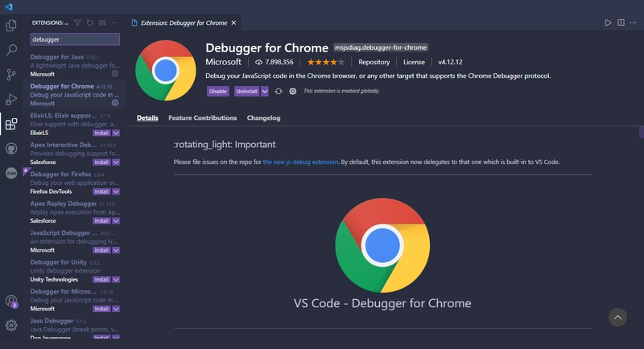644x349 pixels.
Task: Click manage gear for Debugger for Java
Action: [x=115, y=73]
